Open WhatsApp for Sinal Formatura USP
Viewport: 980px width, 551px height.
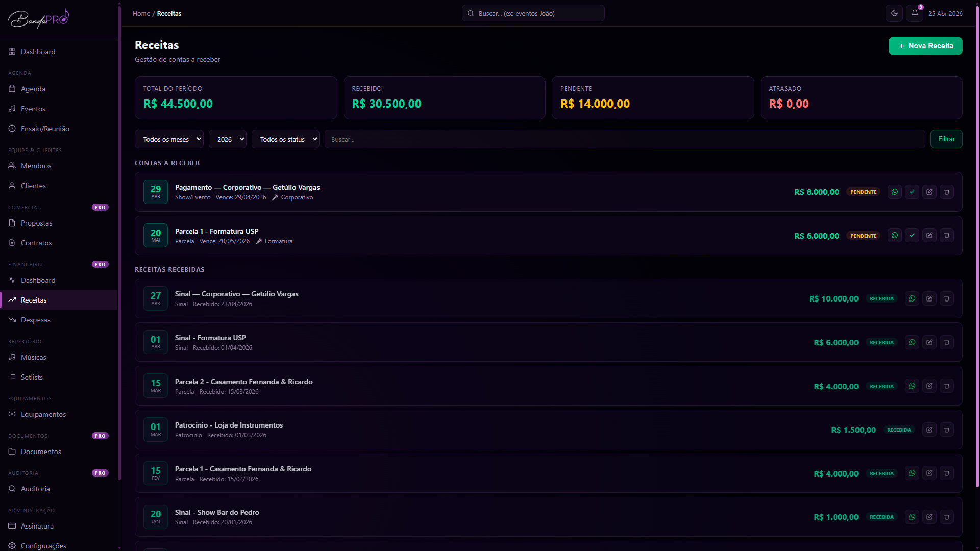click(x=912, y=342)
